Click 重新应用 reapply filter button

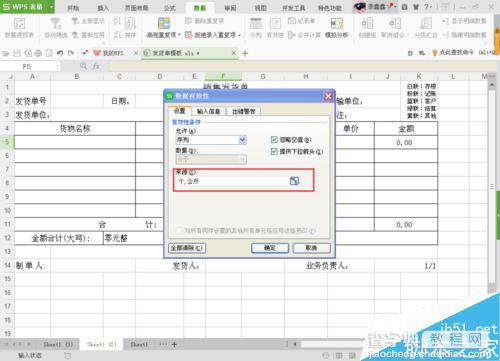(88, 35)
